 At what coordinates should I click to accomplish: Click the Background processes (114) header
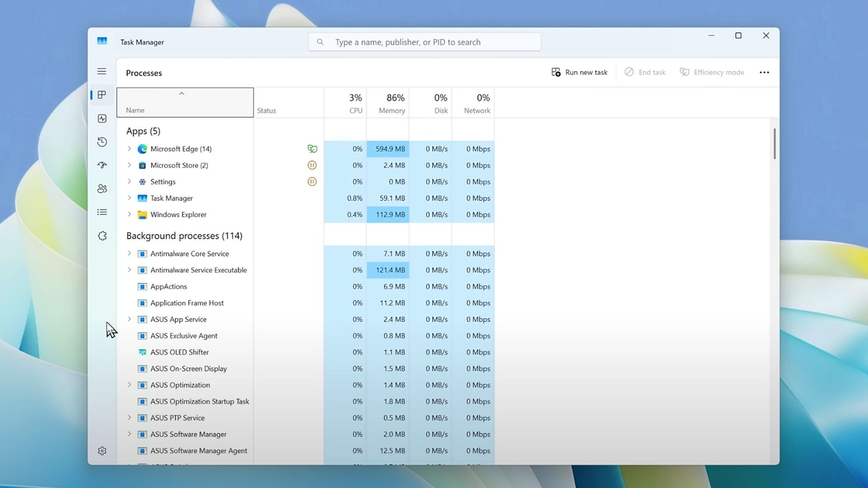(184, 236)
